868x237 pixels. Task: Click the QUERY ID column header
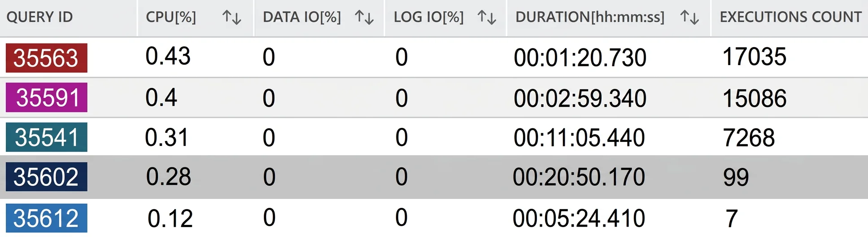(x=39, y=17)
